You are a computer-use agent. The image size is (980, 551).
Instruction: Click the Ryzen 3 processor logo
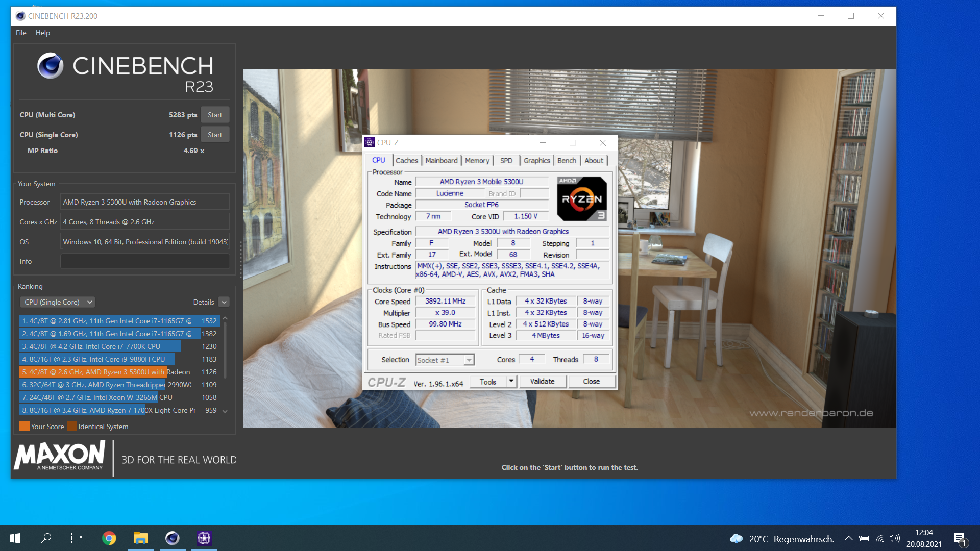pyautogui.click(x=581, y=198)
